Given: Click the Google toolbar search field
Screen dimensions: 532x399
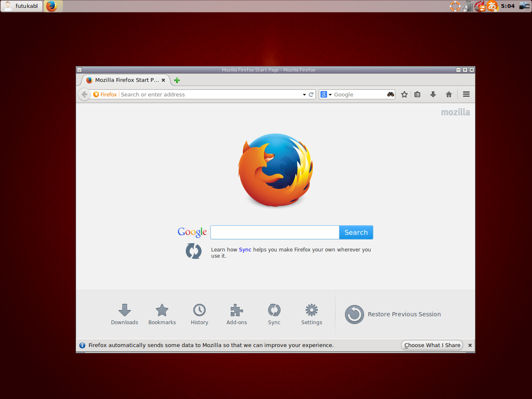Looking at the screenshot, I should pyautogui.click(x=360, y=94).
